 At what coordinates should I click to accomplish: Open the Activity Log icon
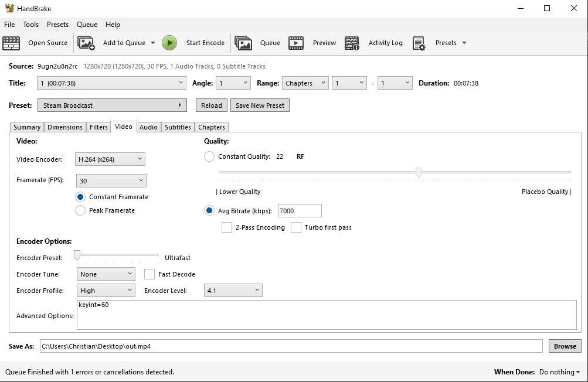(352, 43)
